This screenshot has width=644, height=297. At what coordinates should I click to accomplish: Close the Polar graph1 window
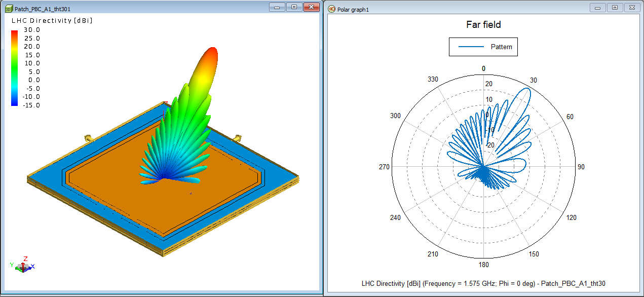tap(631, 7)
